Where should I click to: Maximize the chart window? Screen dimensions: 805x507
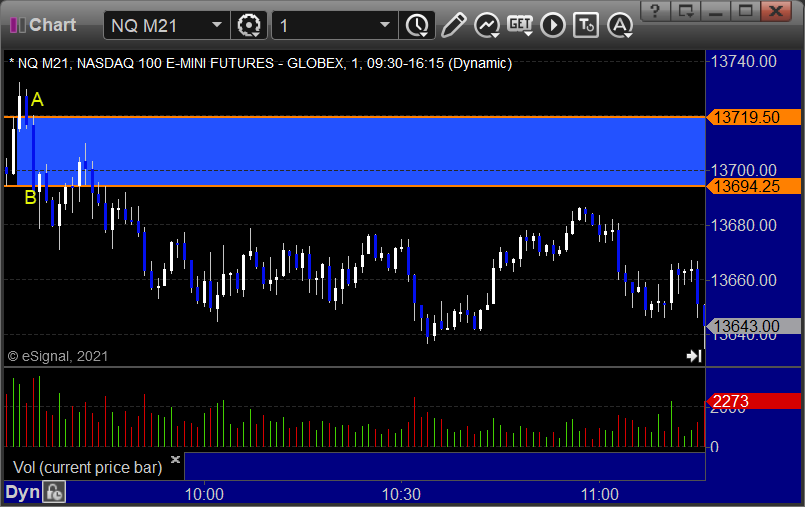click(745, 11)
